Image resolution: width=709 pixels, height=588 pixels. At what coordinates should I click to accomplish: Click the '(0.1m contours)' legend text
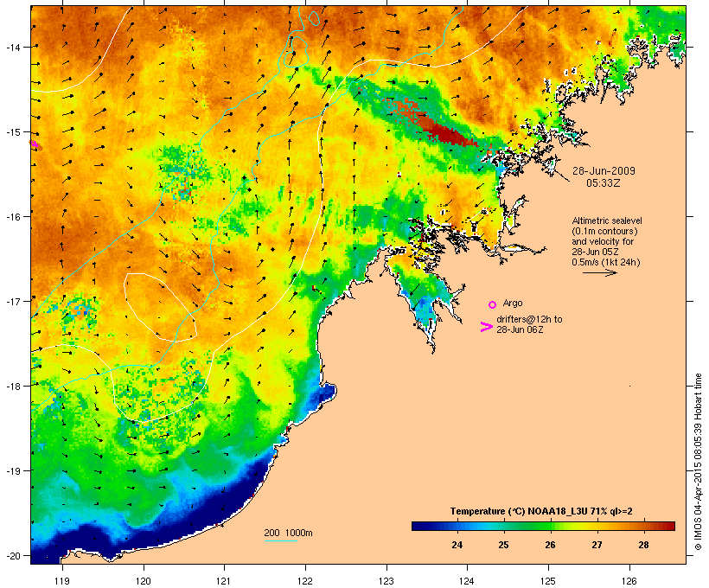click(x=605, y=231)
